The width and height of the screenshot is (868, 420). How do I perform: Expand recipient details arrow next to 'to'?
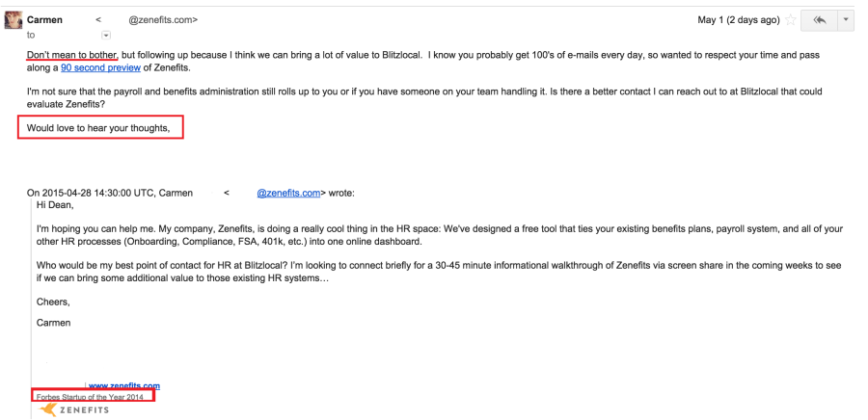(x=105, y=35)
